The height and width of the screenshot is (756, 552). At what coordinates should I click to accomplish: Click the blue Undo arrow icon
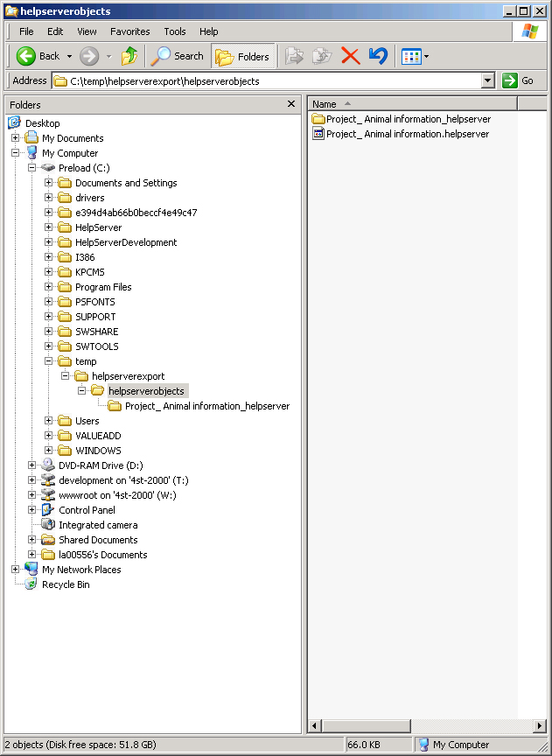point(379,56)
